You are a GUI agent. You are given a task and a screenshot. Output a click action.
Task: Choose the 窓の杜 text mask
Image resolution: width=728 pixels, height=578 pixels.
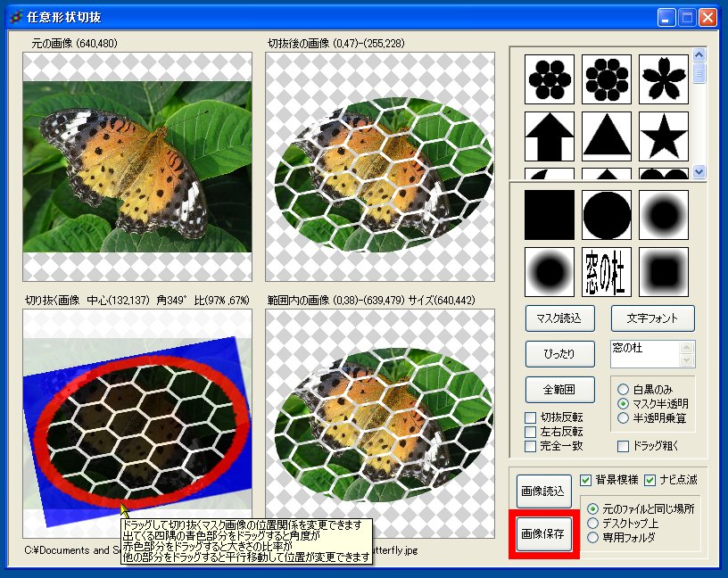(606, 270)
